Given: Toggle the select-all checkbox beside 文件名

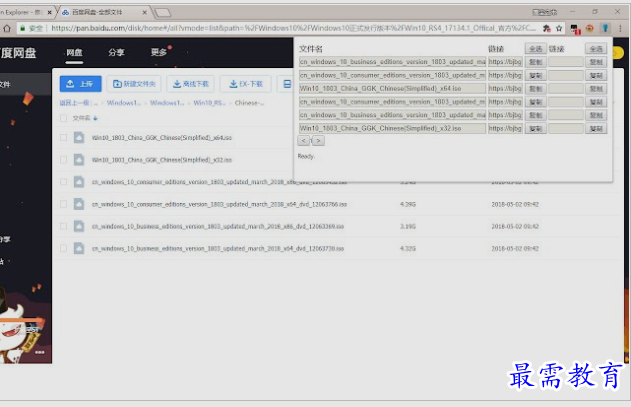Looking at the screenshot, I should tap(63, 118).
